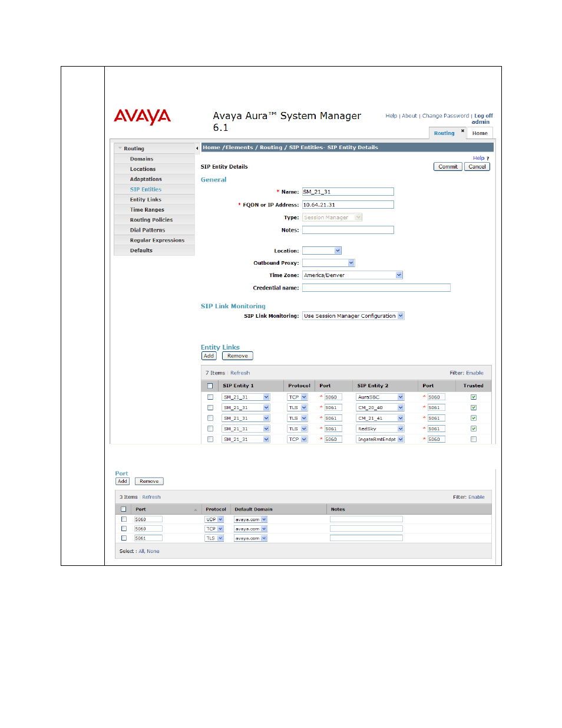Open the About link in header
562x728 pixels.
pyautogui.click(x=409, y=116)
